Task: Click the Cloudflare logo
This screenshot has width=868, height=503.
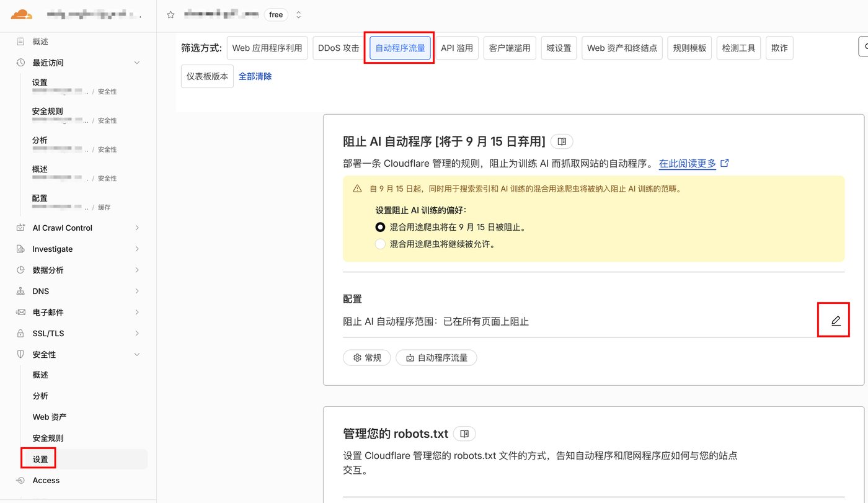Action: pyautogui.click(x=22, y=14)
